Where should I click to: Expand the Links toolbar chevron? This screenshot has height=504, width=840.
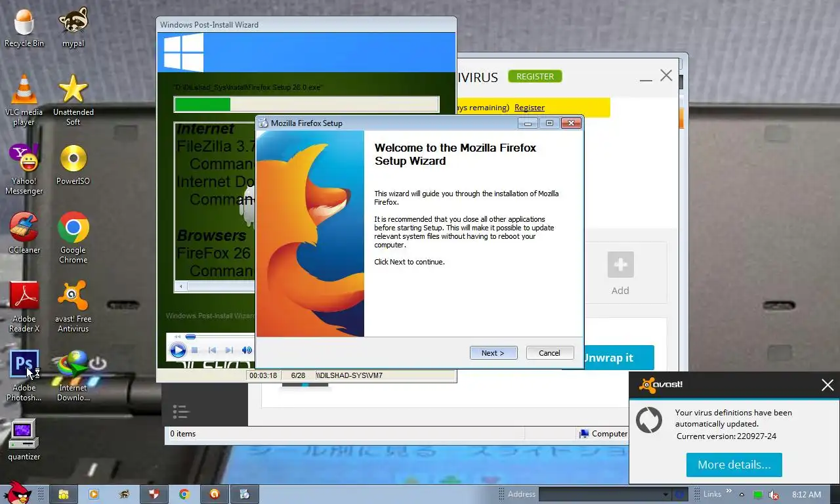click(728, 492)
